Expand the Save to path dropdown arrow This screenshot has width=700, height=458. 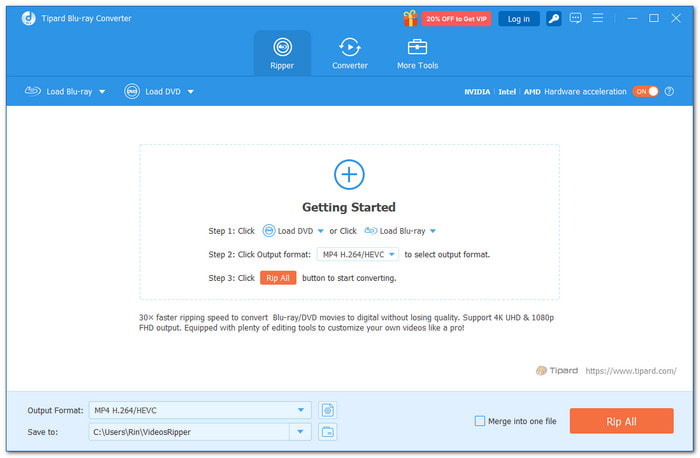pos(300,432)
